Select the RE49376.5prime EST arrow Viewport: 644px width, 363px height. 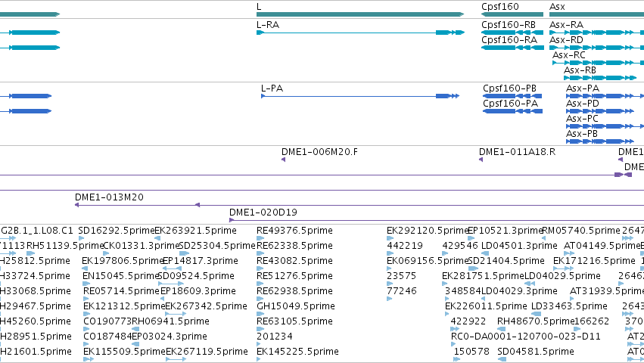pyautogui.click(x=260, y=238)
